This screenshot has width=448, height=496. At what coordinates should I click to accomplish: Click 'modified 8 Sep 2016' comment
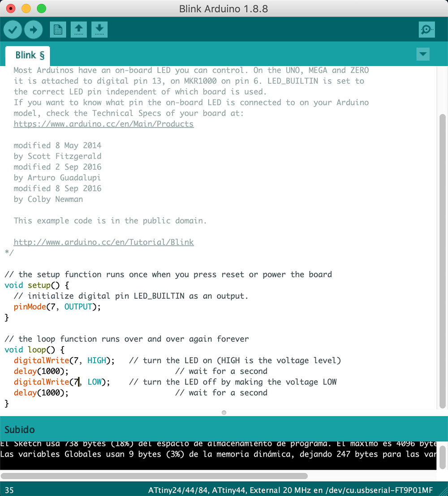(57, 188)
